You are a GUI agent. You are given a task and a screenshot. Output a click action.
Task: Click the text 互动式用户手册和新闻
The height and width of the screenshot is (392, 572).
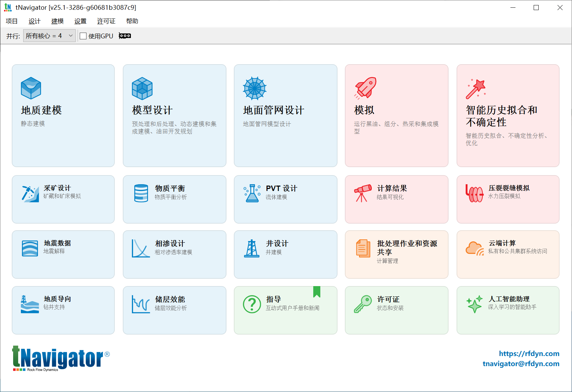click(x=292, y=308)
